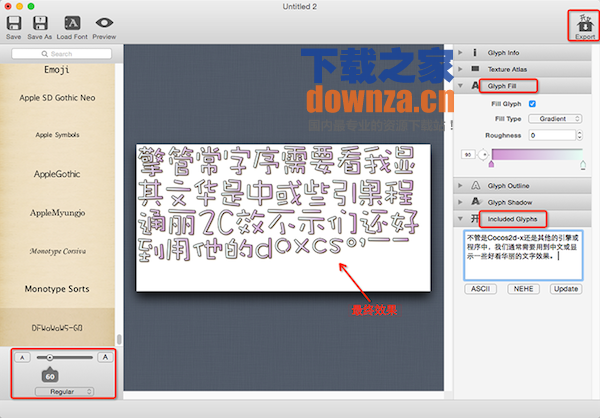Click the font Search field

62,54
